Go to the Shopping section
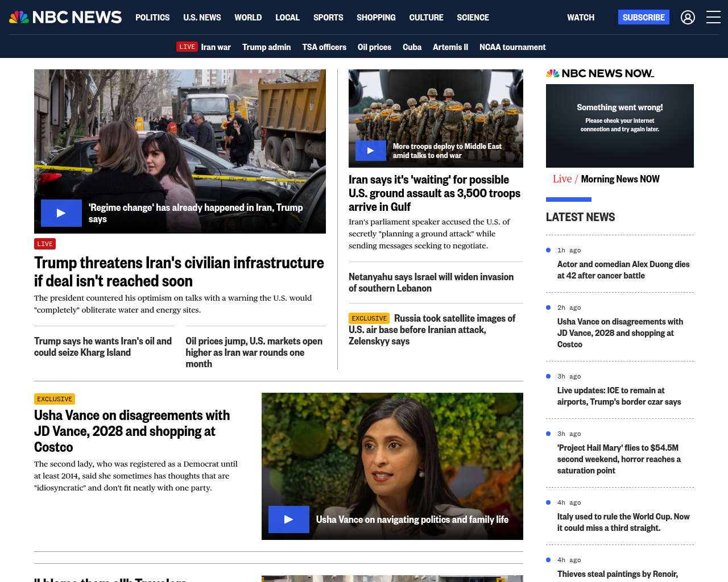 point(376,18)
